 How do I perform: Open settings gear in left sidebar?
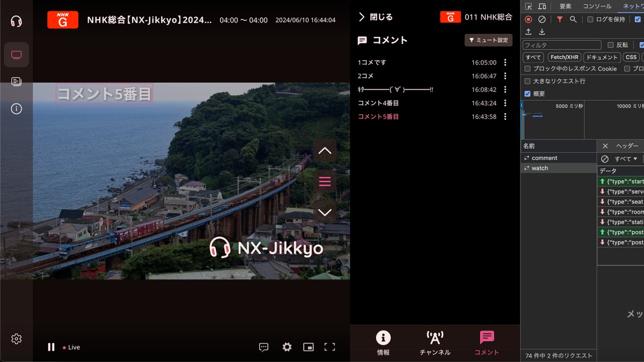click(x=16, y=338)
